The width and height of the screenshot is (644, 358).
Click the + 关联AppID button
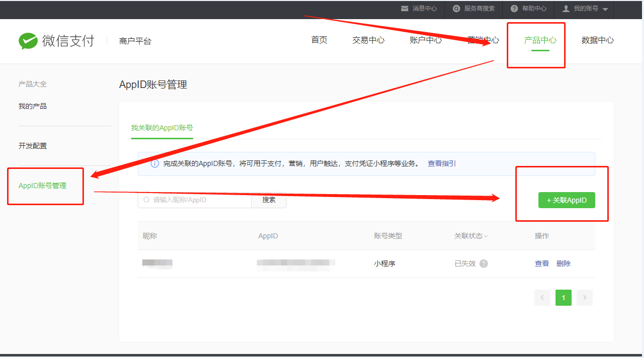(x=567, y=200)
